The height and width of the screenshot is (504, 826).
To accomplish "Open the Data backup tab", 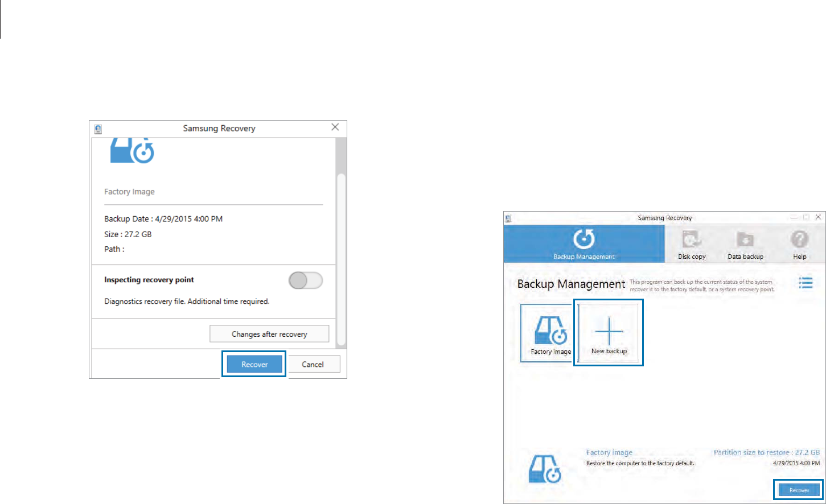I will pyautogui.click(x=745, y=243).
